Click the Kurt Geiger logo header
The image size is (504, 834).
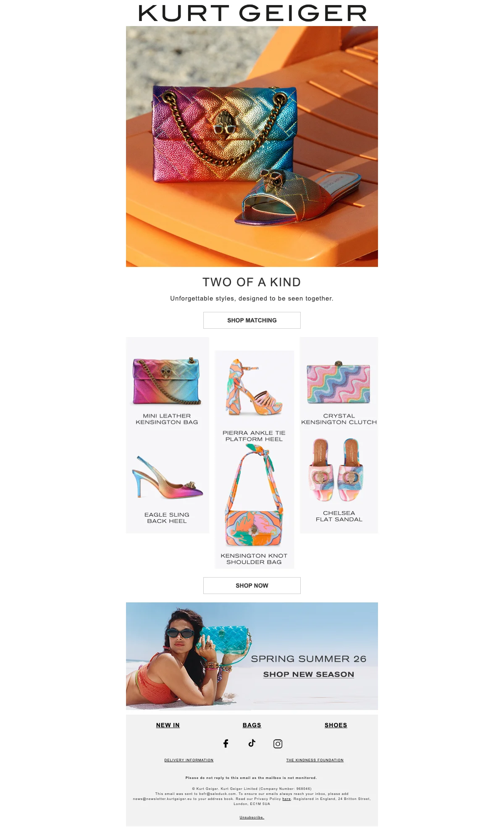[252, 13]
